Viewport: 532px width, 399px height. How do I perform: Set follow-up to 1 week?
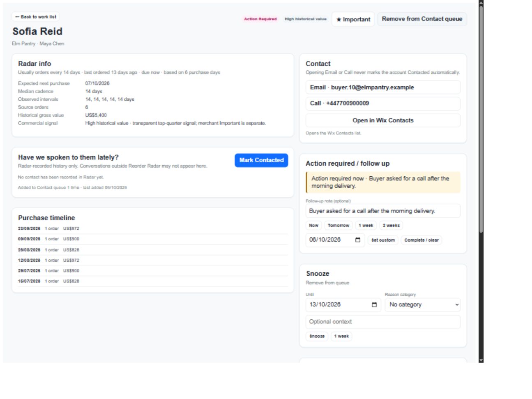[366, 226]
